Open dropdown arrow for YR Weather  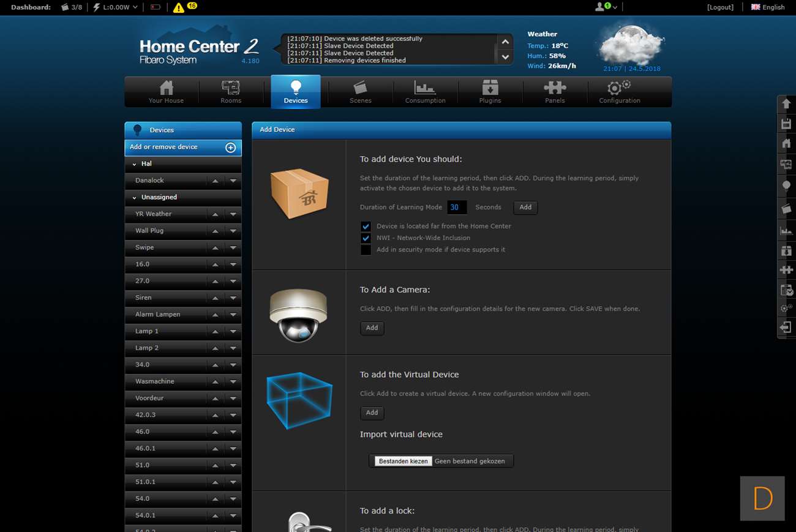[233, 214]
